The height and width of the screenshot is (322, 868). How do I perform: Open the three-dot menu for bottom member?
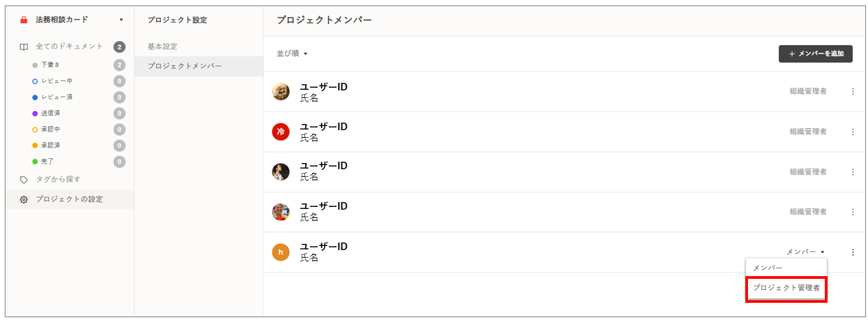[853, 252]
